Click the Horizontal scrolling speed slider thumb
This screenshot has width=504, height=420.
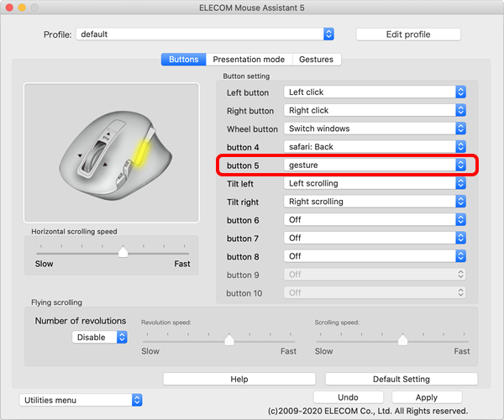tap(123, 252)
